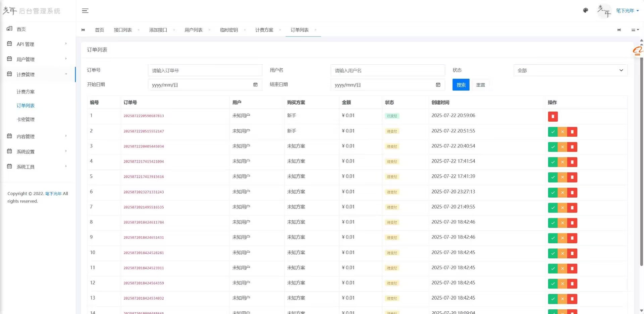Open the 开始日期 calendar picker icon
The width and height of the screenshot is (644, 314).
click(x=255, y=85)
